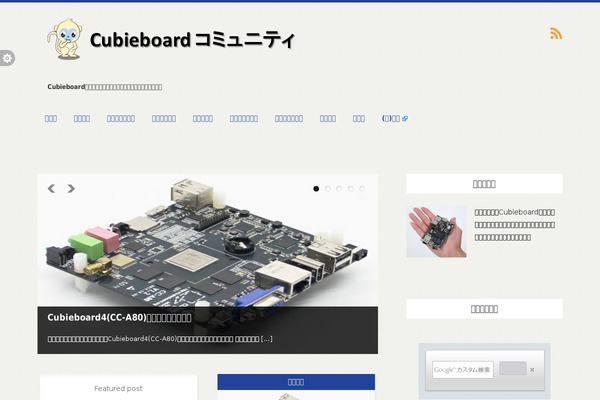This screenshot has width=600, height=400.
Task: Click the gray search submit button
Action: [x=513, y=368]
